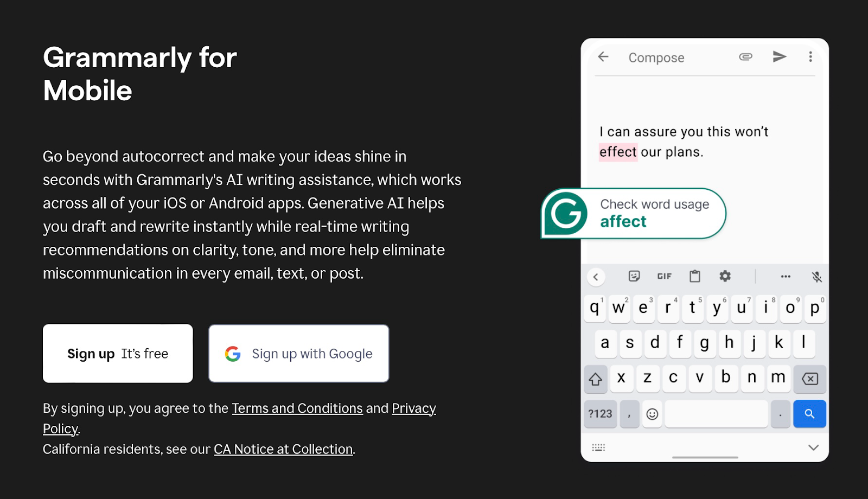
Task: Accept the suggested word affect
Action: coord(623,221)
